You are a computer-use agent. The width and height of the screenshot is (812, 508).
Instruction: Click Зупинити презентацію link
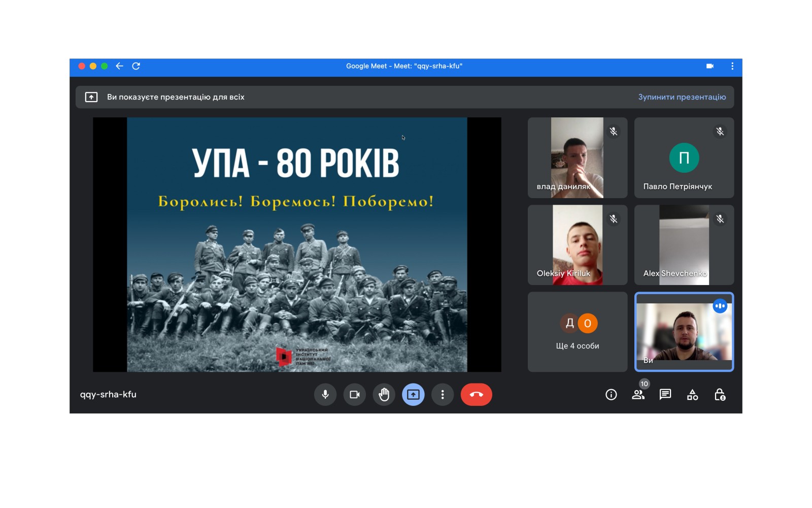pos(682,97)
